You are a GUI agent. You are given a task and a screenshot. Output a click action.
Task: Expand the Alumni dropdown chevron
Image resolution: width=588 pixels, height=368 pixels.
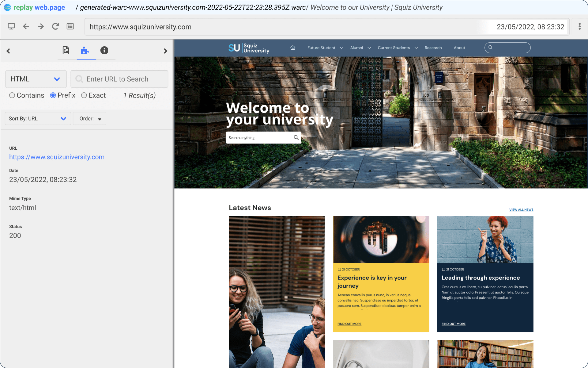pyautogui.click(x=369, y=48)
